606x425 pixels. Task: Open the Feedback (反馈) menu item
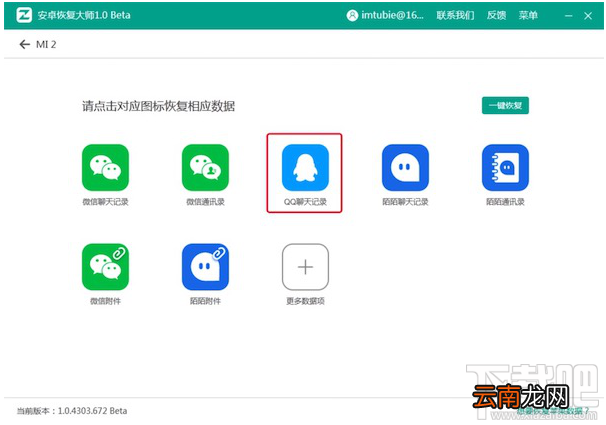click(496, 15)
